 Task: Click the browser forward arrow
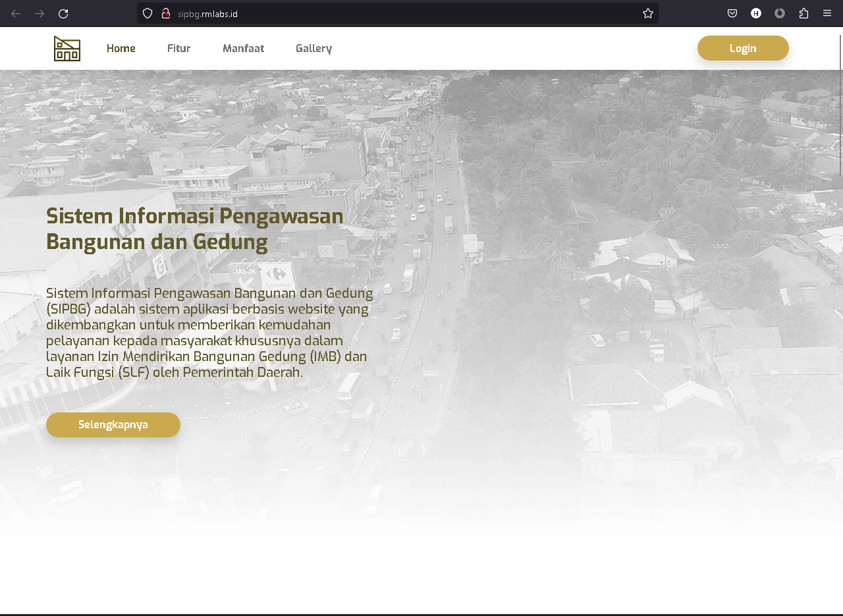pos(40,13)
